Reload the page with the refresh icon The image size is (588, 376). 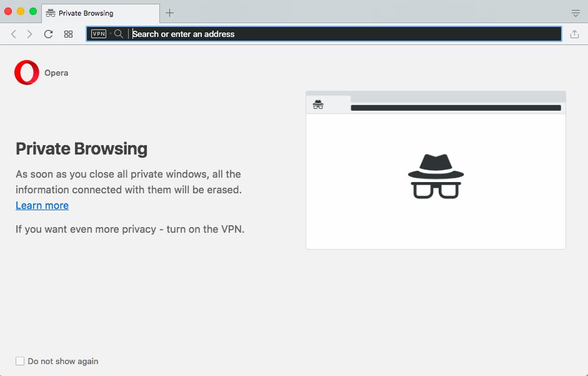48,34
